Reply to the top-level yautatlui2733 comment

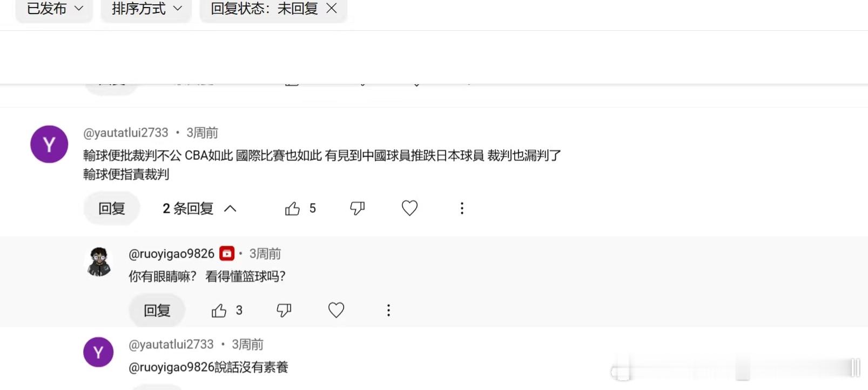112,209
